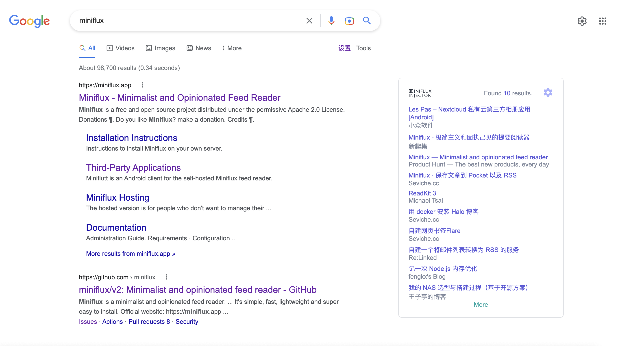Switch to the Images tab

point(161,48)
